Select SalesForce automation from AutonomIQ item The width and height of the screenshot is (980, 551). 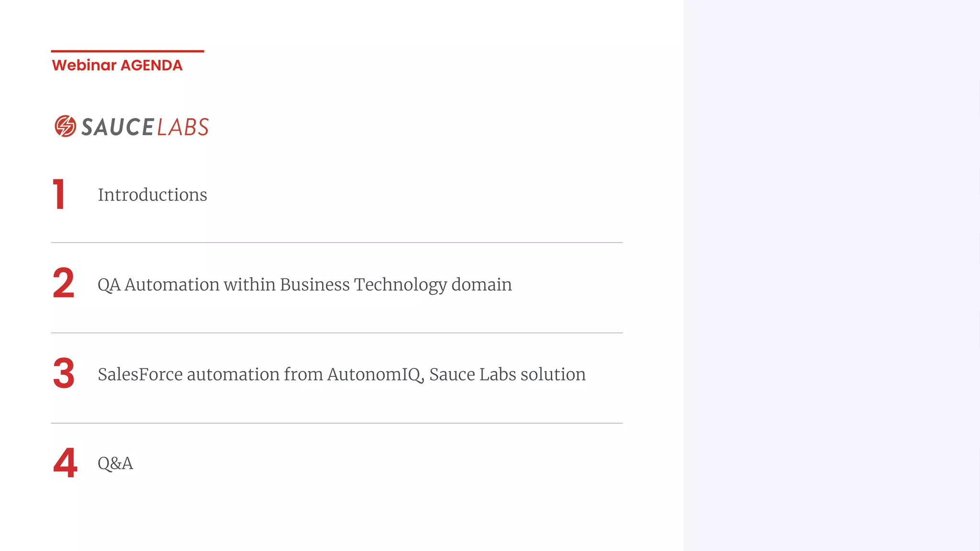[342, 375]
